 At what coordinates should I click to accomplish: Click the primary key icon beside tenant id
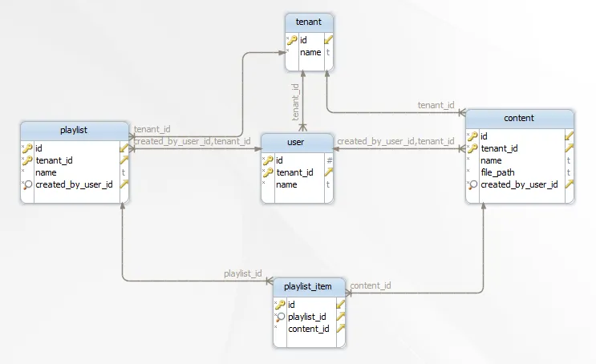292,40
